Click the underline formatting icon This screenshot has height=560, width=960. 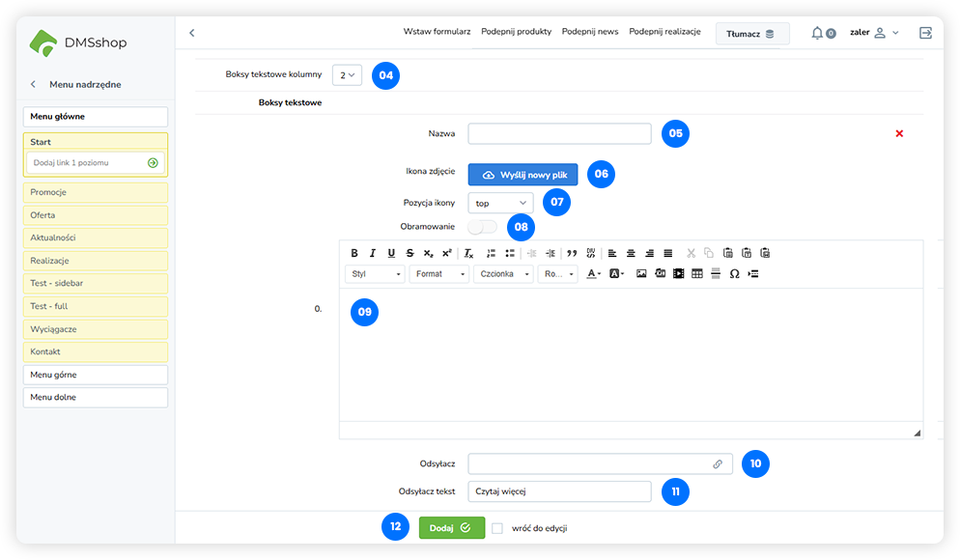(x=391, y=253)
